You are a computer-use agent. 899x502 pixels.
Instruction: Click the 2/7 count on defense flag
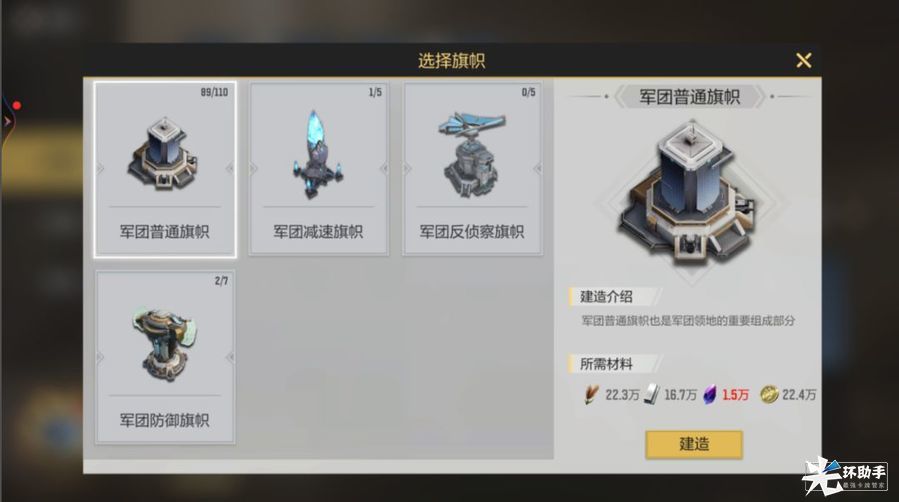pyautogui.click(x=221, y=281)
